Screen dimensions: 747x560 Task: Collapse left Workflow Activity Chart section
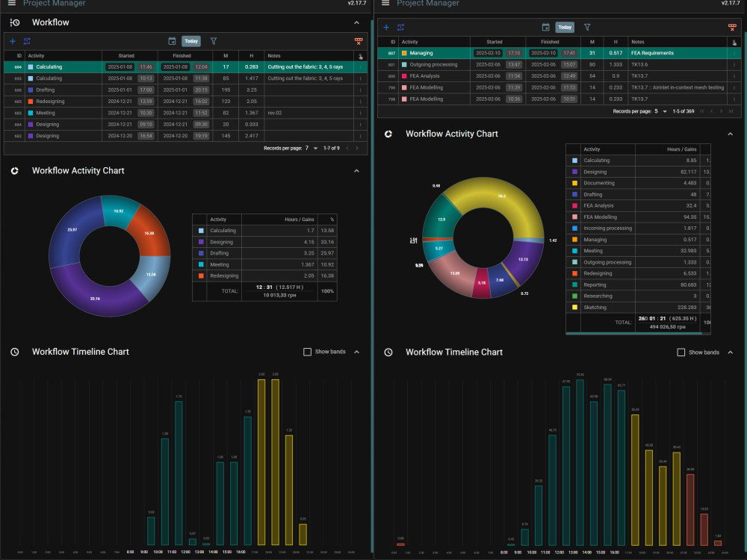356,170
